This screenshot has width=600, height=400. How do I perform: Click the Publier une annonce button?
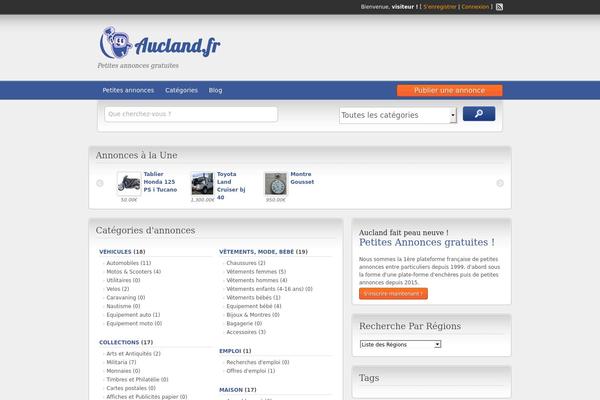[x=449, y=90]
